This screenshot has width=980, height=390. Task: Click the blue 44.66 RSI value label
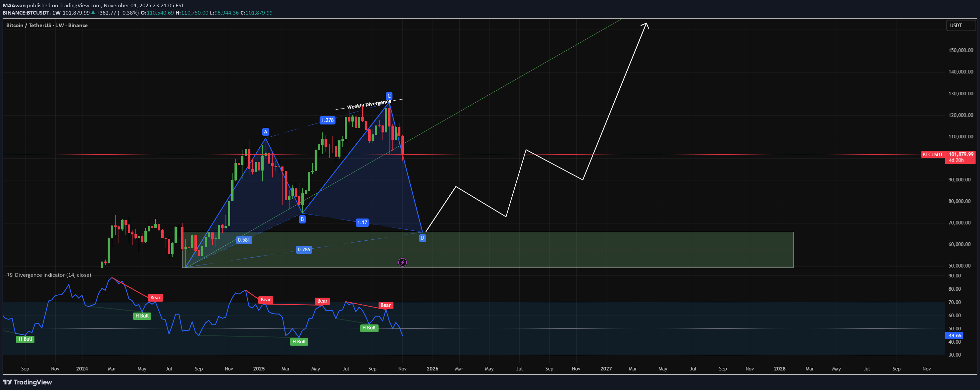pos(954,336)
